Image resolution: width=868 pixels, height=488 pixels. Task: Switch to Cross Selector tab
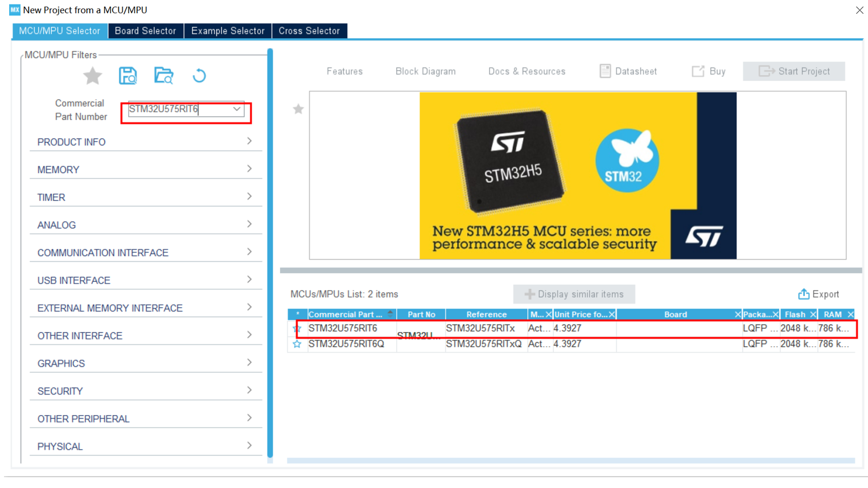pyautogui.click(x=309, y=31)
